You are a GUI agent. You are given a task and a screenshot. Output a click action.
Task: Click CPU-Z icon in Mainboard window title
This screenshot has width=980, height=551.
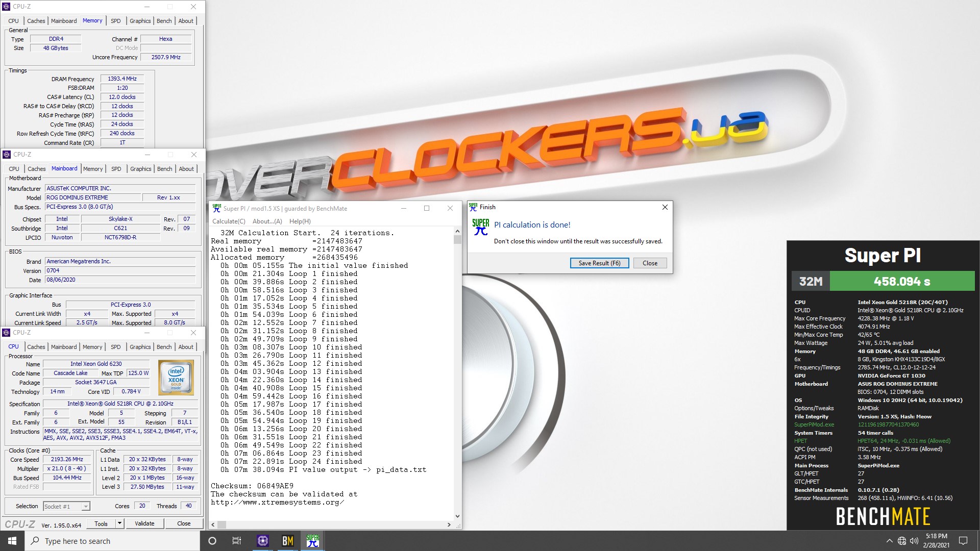(7, 155)
